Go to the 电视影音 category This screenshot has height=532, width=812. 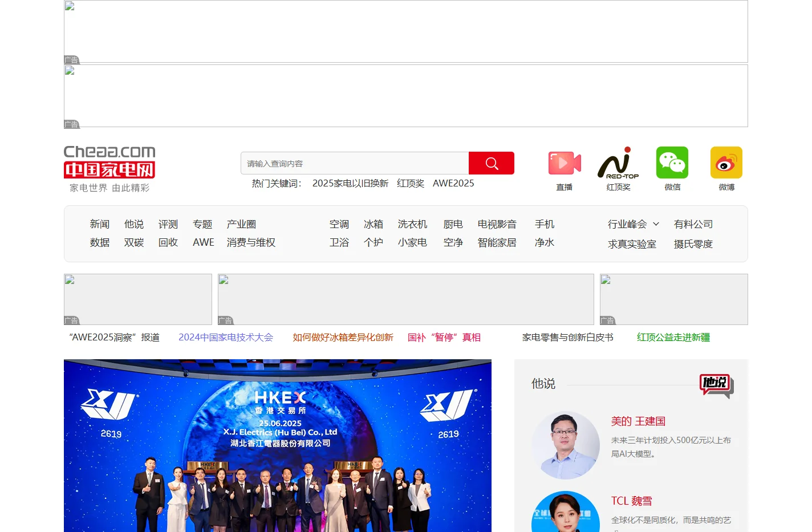497,224
